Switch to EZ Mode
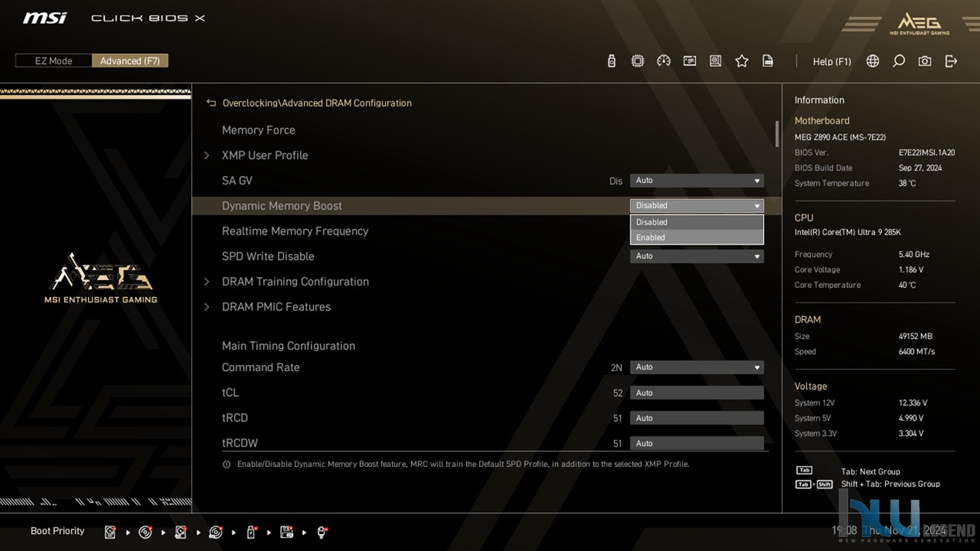 click(x=53, y=61)
